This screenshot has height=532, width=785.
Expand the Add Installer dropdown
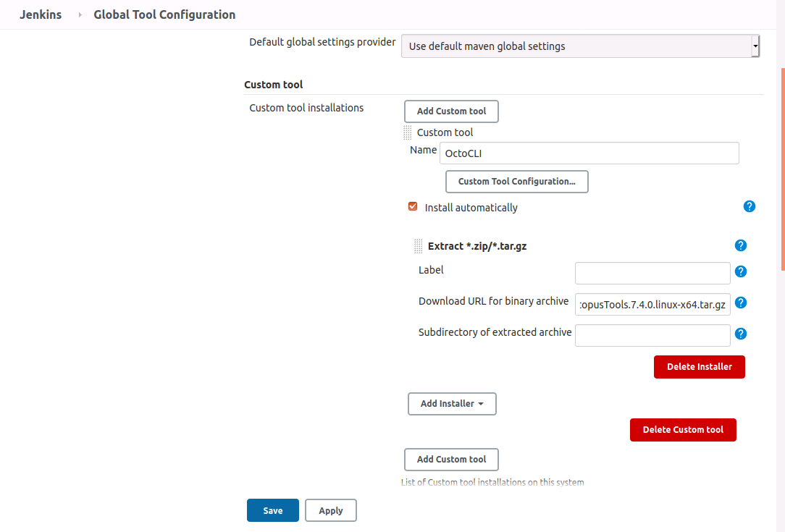click(x=452, y=404)
